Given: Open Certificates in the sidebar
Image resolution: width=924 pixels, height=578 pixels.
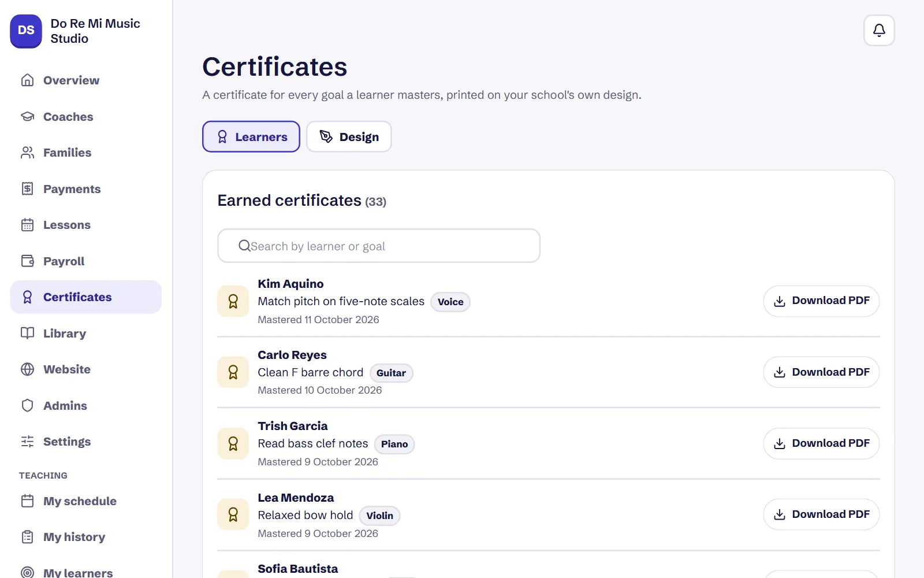Looking at the screenshot, I should (x=86, y=297).
